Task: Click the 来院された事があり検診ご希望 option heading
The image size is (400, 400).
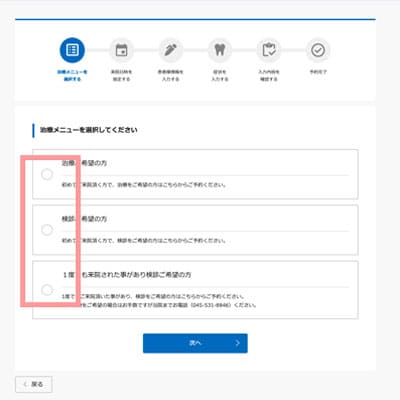Action: click(x=127, y=275)
